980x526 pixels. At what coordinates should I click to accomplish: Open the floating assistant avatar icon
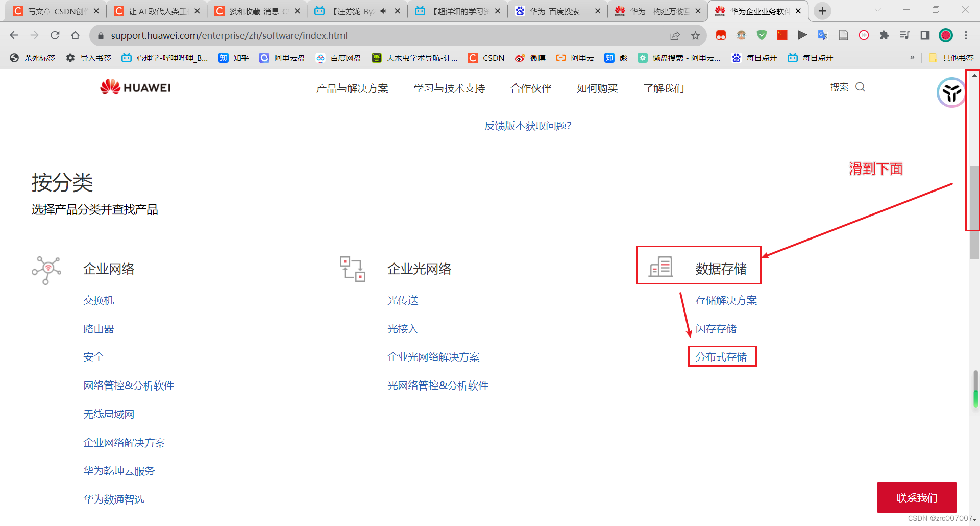(x=951, y=93)
